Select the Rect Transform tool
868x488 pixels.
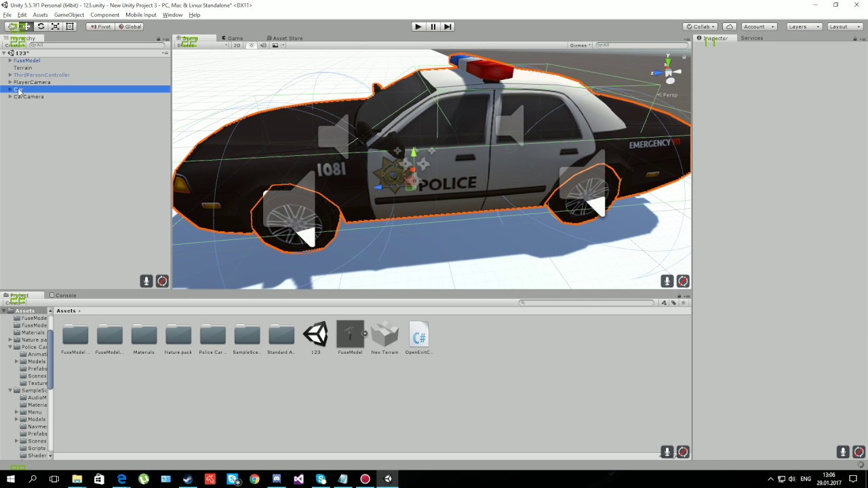[69, 26]
